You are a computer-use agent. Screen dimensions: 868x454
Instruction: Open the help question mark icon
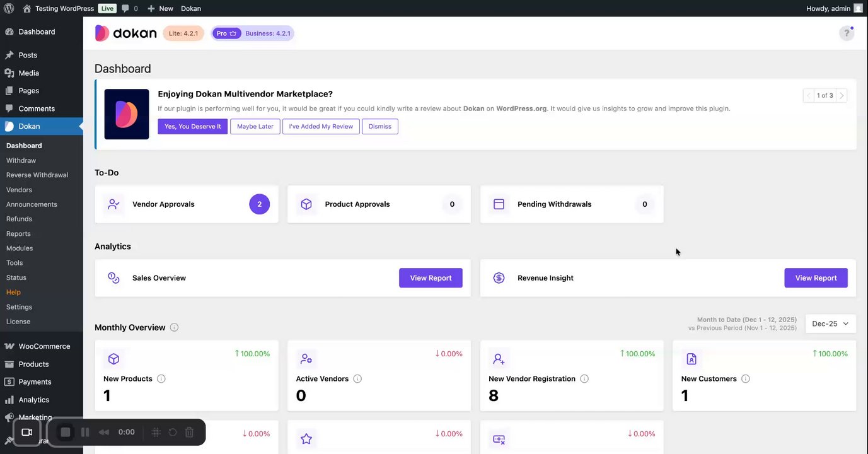(847, 33)
